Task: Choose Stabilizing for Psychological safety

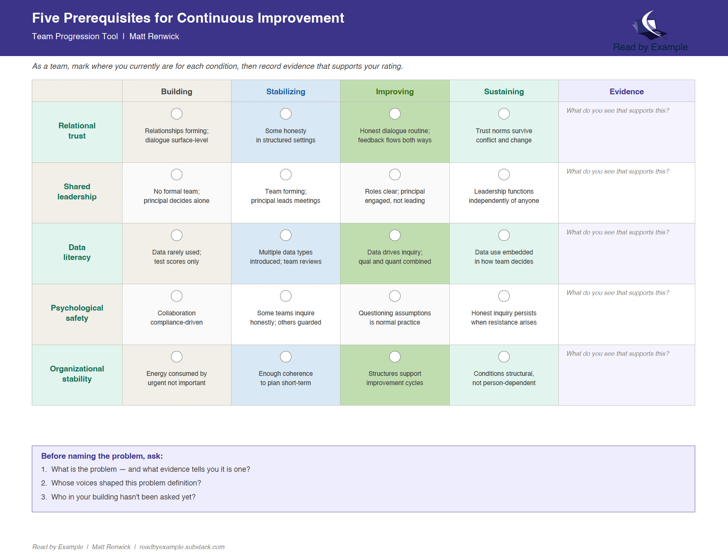Action: (x=285, y=296)
